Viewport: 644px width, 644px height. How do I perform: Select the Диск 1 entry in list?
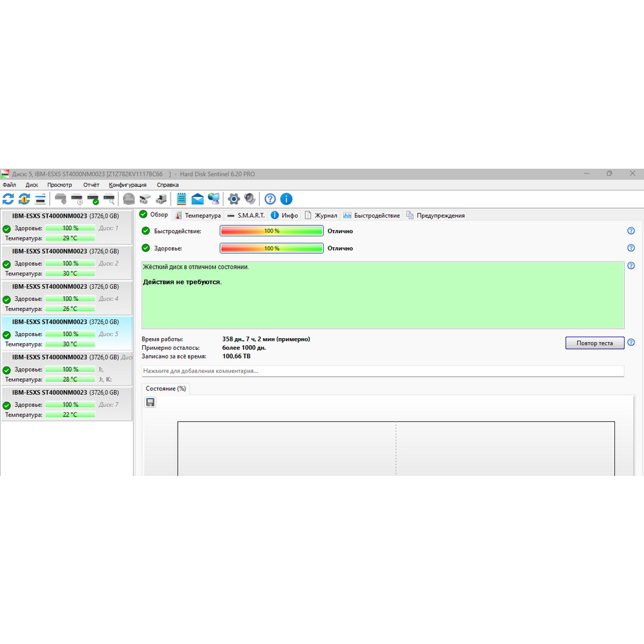click(x=66, y=227)
